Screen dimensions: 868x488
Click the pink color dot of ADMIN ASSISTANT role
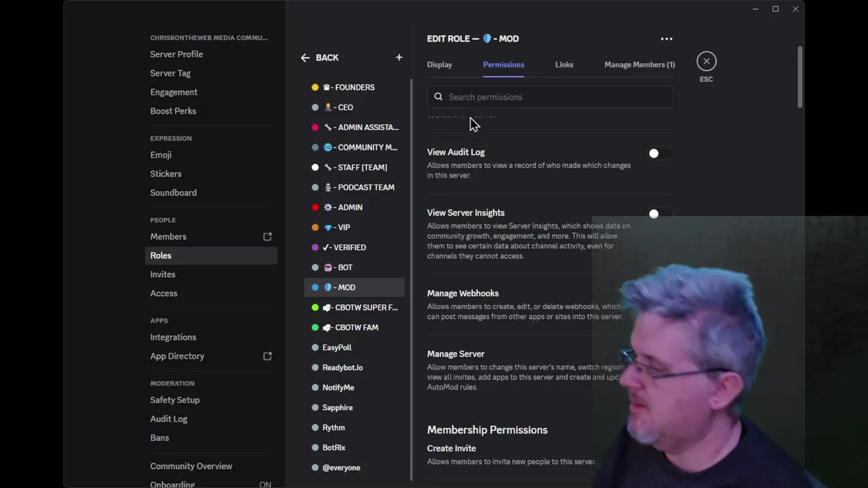click(315, 127)
